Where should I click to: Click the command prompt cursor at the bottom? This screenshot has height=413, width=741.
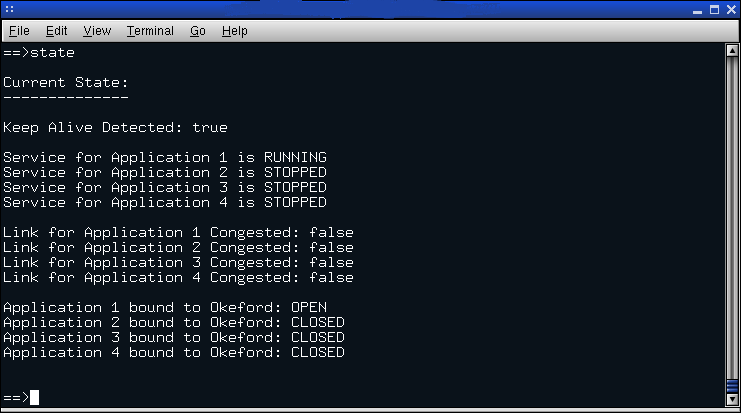[35, 397]
